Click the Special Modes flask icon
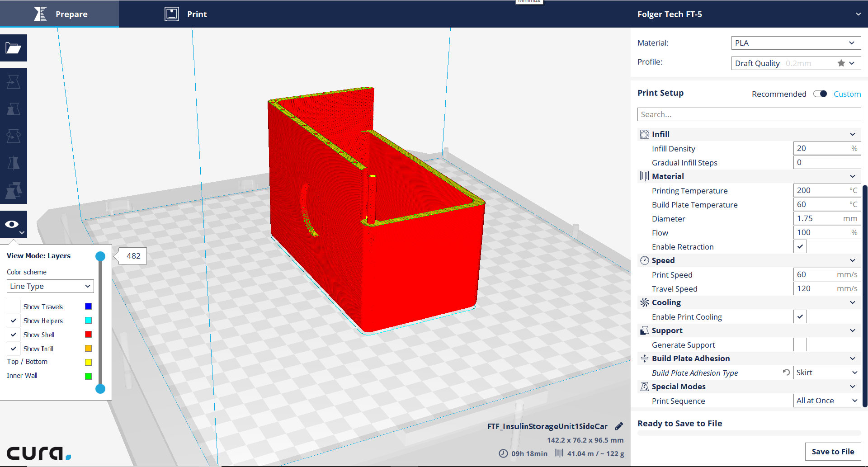 [644, 387]
